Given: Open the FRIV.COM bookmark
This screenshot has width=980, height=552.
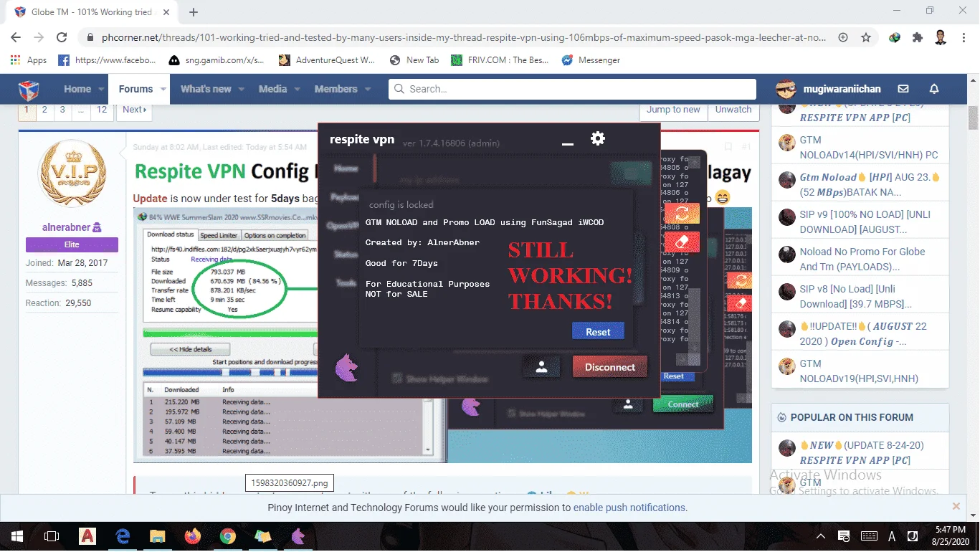Looking at the screenshot, I should coord(500,60).
